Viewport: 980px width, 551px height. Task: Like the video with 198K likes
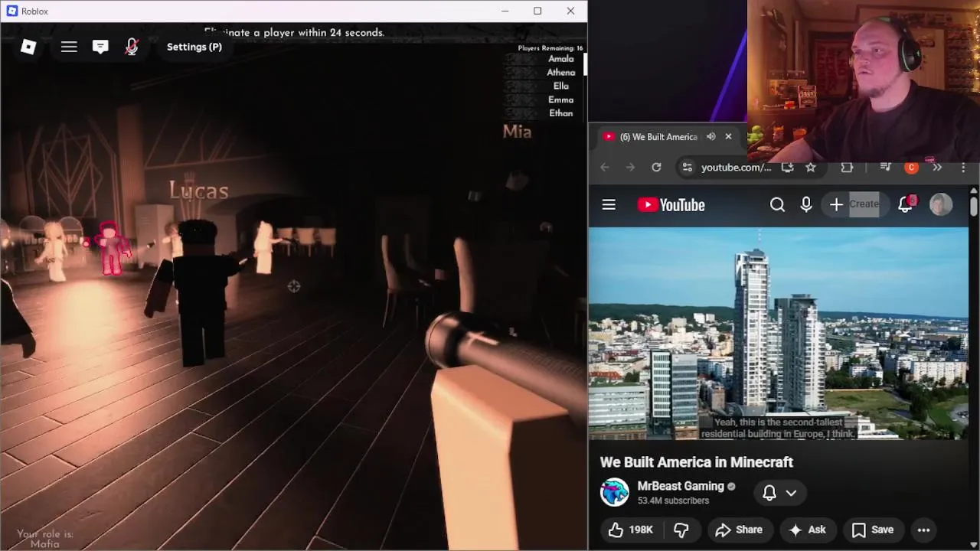point(631,530)
